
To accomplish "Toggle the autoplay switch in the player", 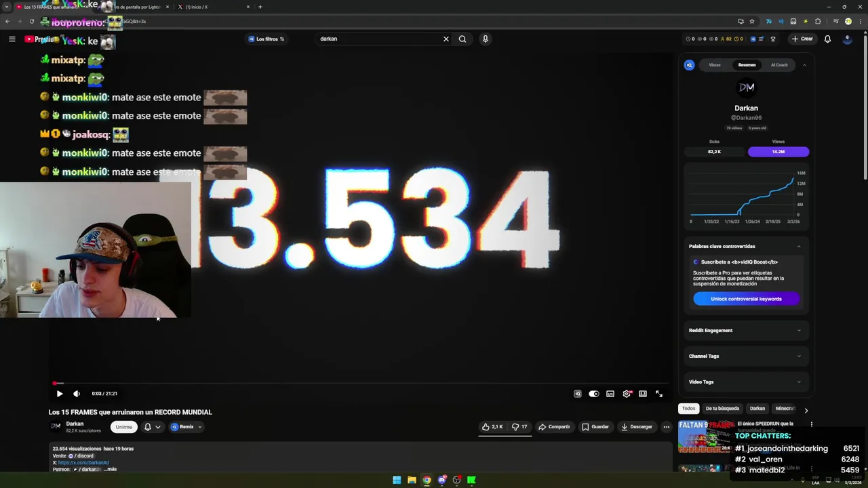I will 594,394.
